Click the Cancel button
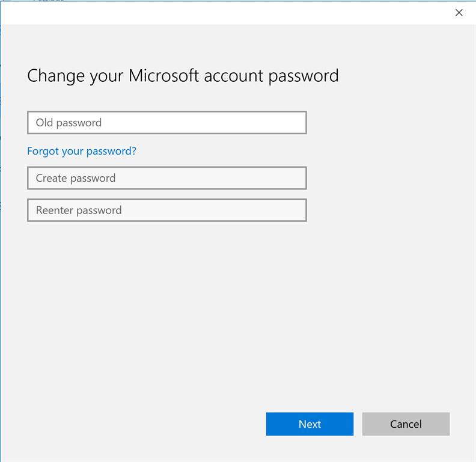 [406, 424]
